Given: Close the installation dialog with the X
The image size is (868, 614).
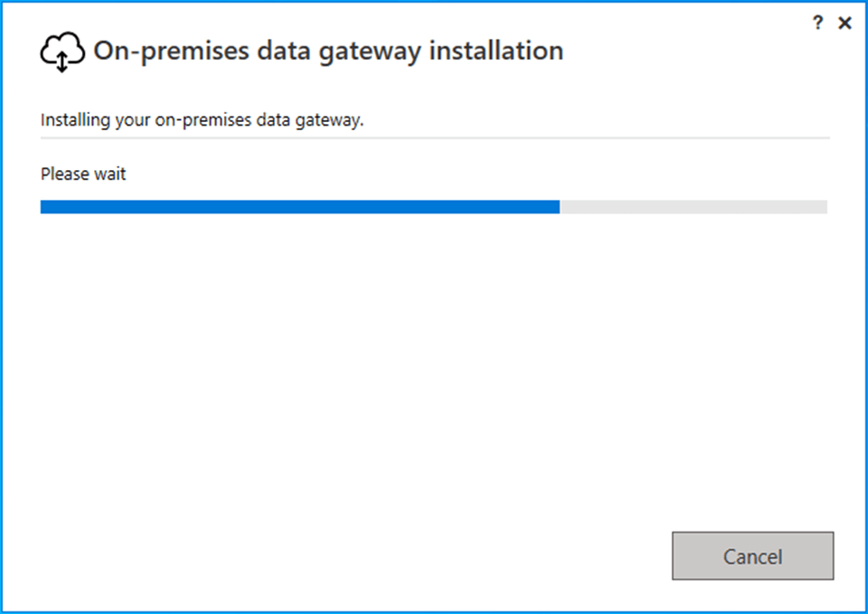Looking at the screenshot, I should click(x=845, y=24).
